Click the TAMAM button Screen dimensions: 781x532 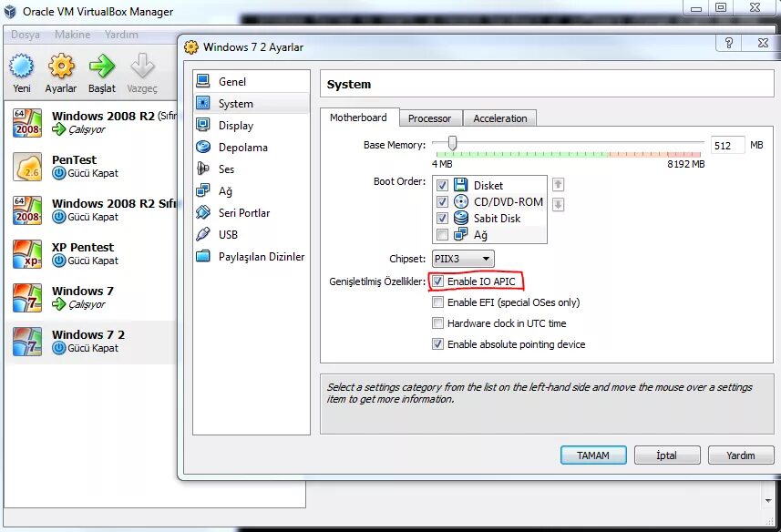[593, 455]
